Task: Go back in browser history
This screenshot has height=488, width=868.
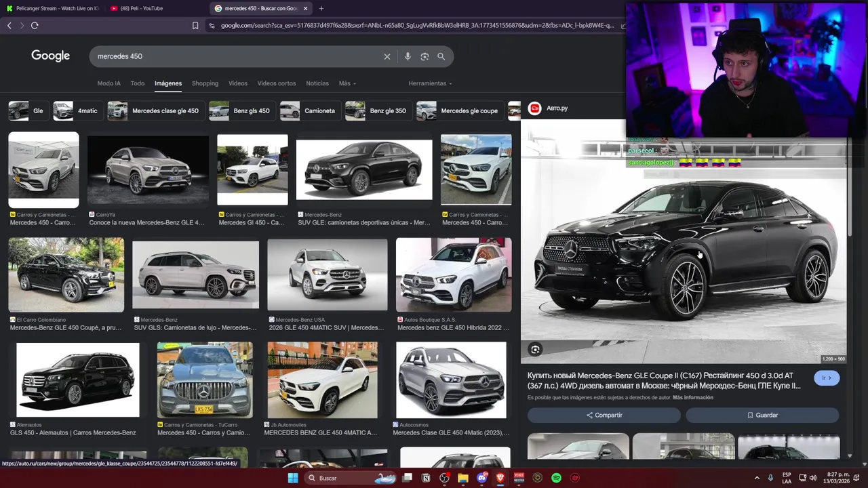Action: point(9,25)
